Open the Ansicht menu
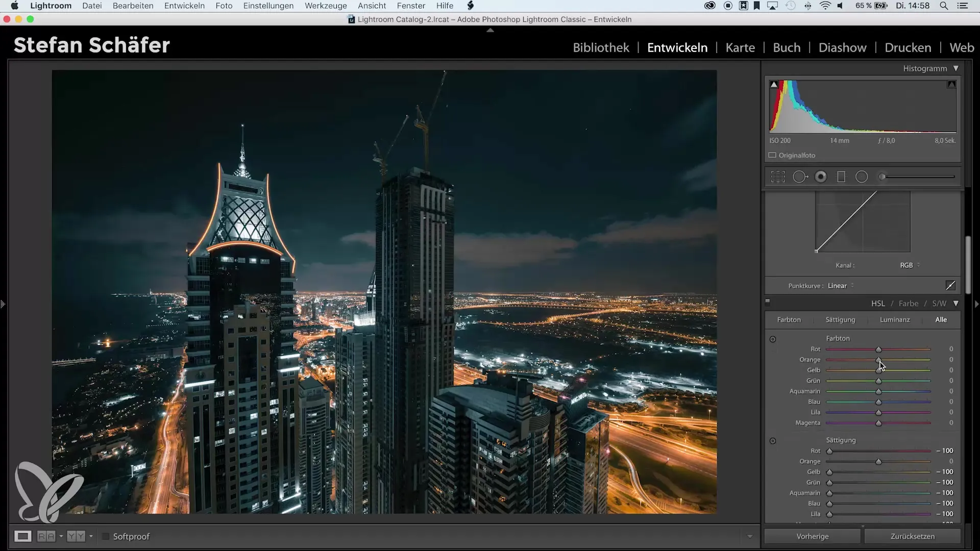 coord(372,6)
